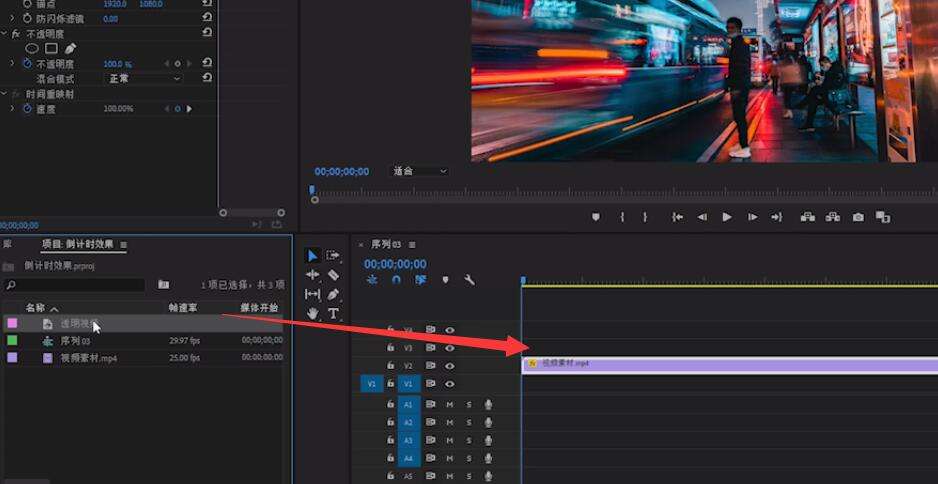Image resolution: width=938 pixels, height=484 pixels.
Task: Click the project search field
Action: (74, 285)
